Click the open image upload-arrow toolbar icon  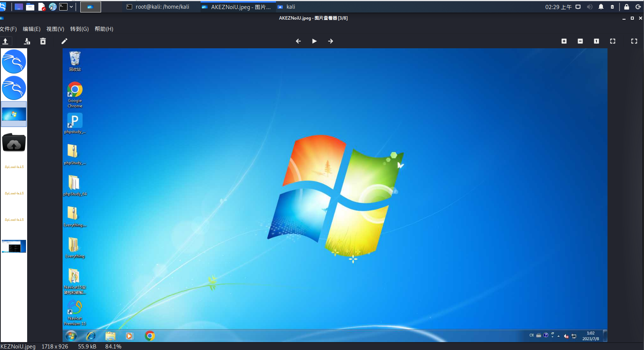coord(6,41)
